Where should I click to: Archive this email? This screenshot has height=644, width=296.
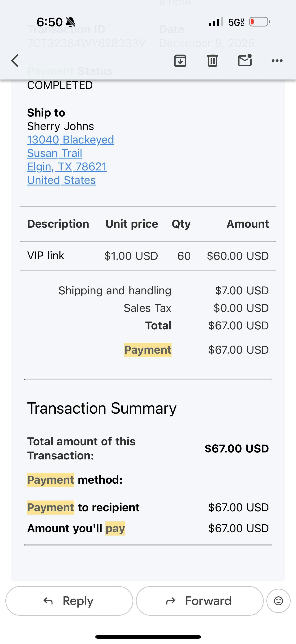click(180, 61)
